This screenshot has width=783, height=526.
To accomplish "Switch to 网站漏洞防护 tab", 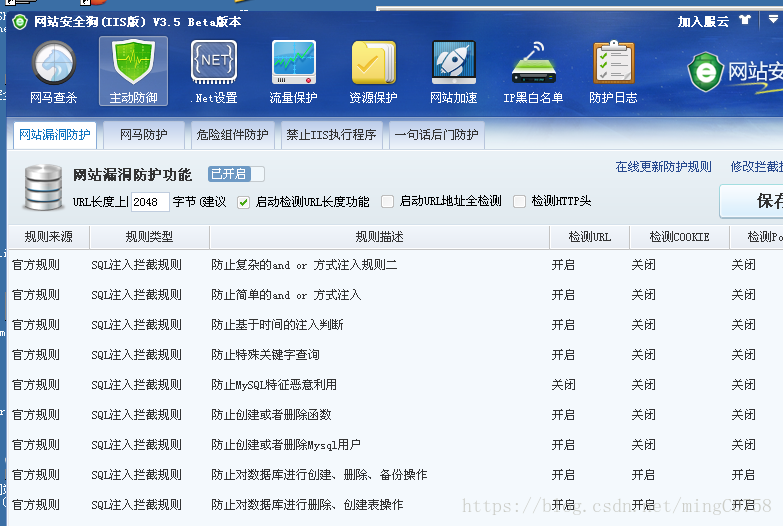I will click(55, 135).
